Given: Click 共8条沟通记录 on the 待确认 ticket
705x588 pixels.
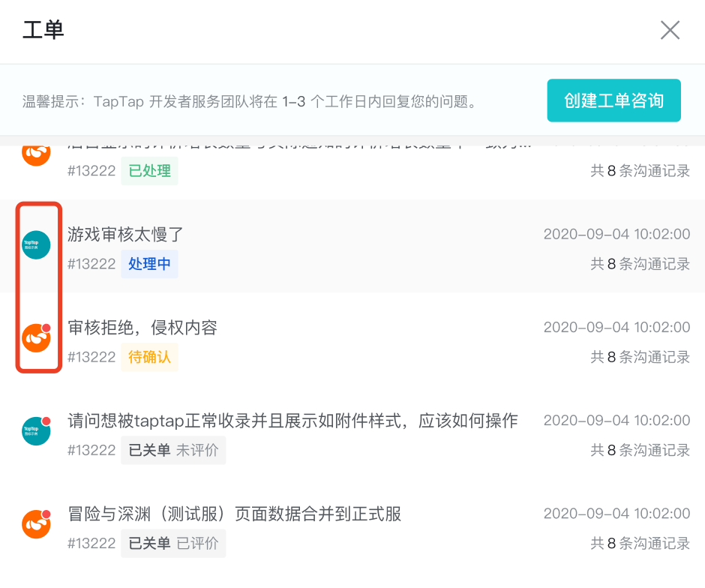Looking at the screenshot, I should 640,357.
